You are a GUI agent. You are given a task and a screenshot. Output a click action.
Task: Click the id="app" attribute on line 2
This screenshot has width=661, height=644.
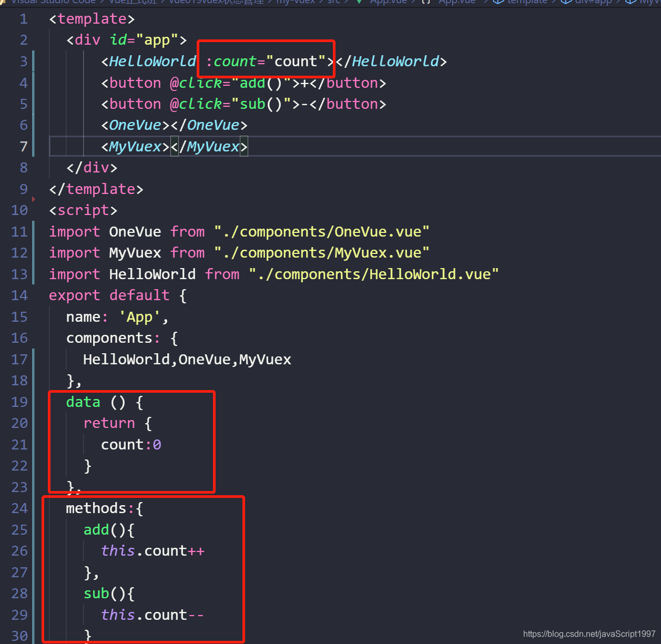[144, 40]
